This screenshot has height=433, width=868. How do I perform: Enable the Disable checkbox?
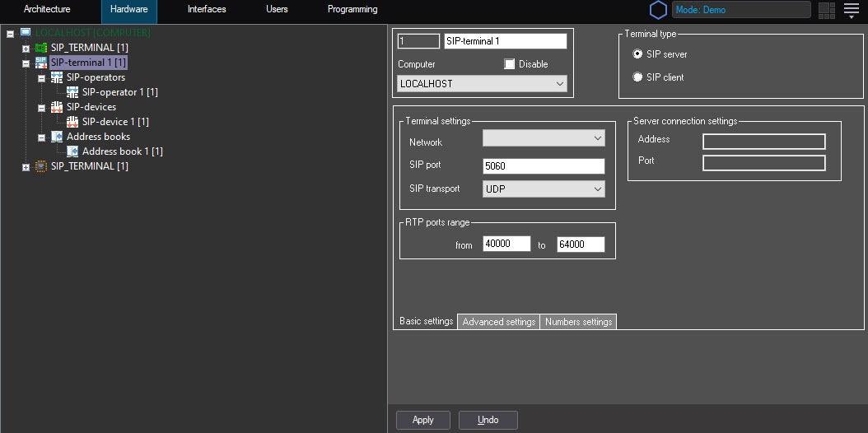(x=509, y=64)
